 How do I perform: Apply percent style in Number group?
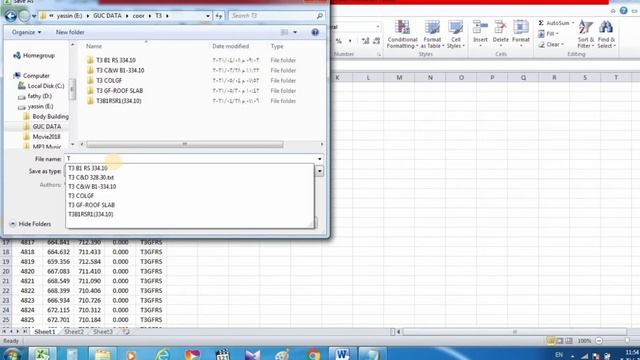(339, 41)
